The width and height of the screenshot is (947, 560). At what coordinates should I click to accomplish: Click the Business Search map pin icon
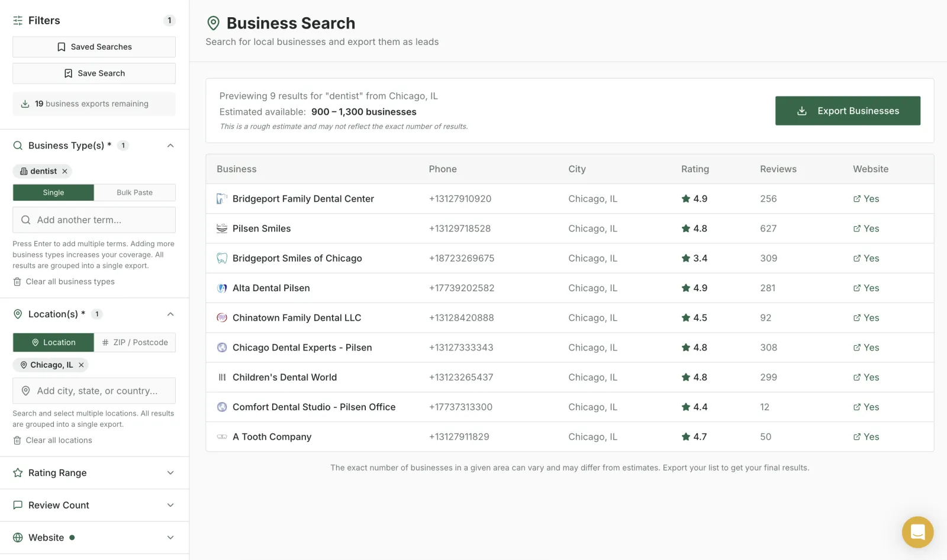coord(213,24)
